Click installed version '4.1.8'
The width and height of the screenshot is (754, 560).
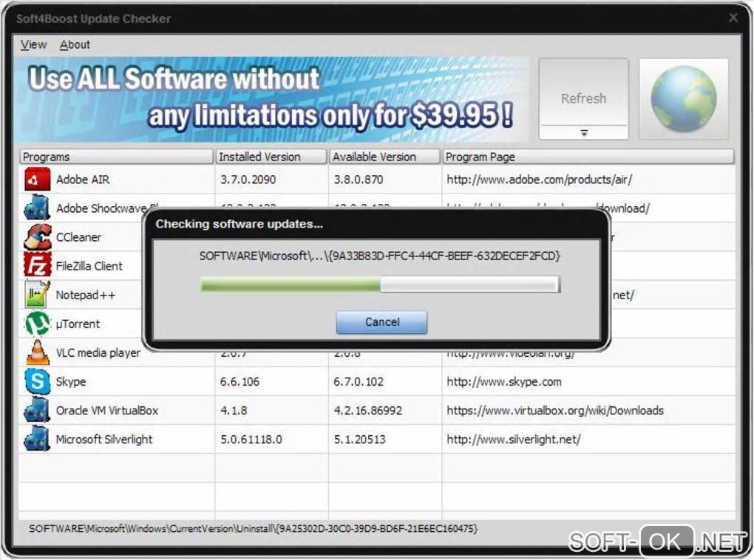(234, 411)
